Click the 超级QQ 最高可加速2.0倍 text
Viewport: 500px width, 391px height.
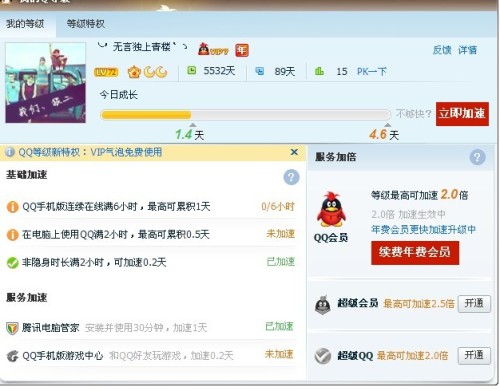click(412, 356)
